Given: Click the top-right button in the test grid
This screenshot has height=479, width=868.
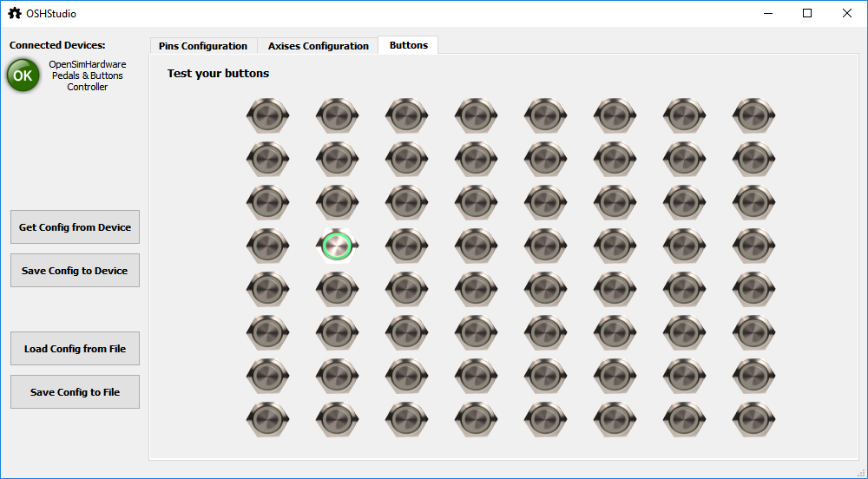Looking at the screenshot, I should pos(753,115).
